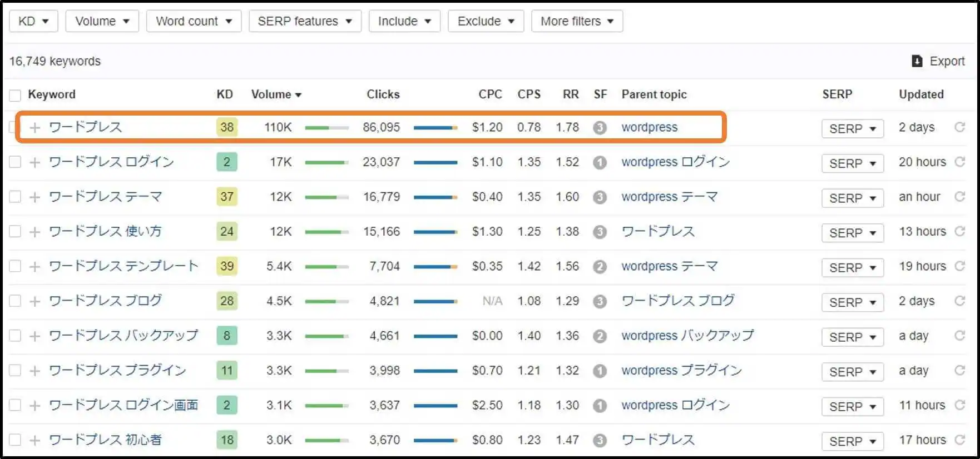Screen dimensions: 980x459
Task: Click SF badge in ワードプレス プラグイン row
Action: tap(600, 371)
